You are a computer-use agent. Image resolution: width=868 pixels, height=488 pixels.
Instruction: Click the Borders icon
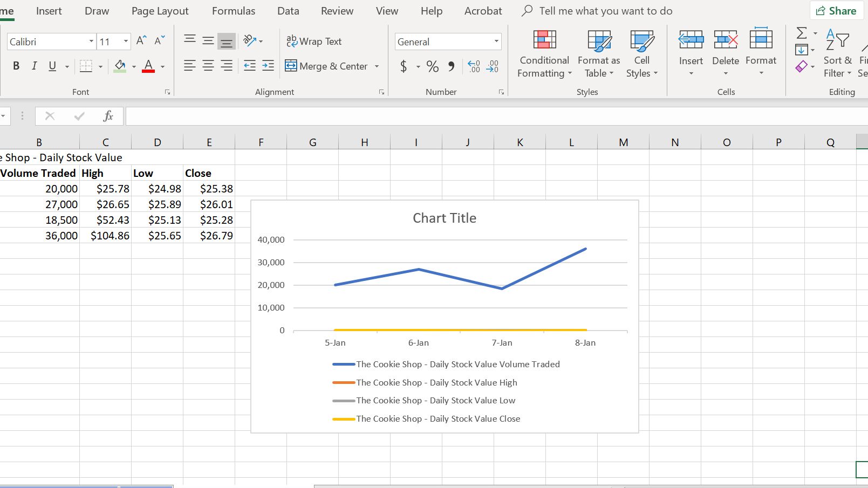(86, 66)
